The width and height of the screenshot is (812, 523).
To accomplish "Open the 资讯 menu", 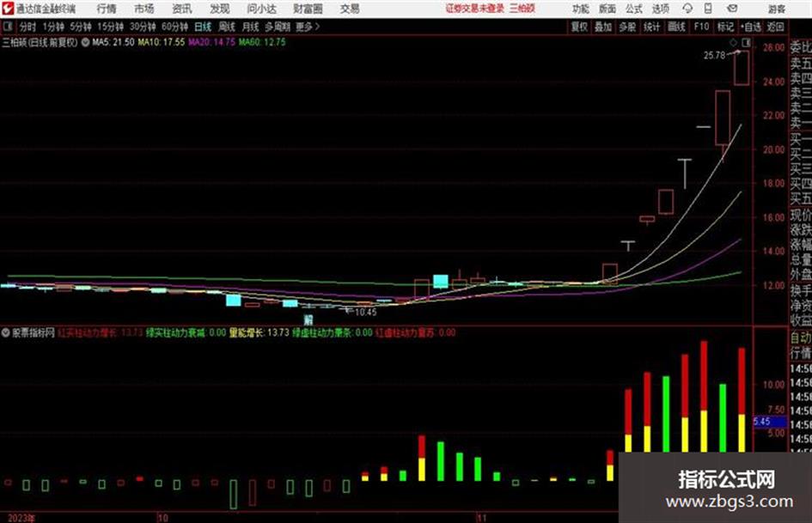I will [x=182, y=9].
